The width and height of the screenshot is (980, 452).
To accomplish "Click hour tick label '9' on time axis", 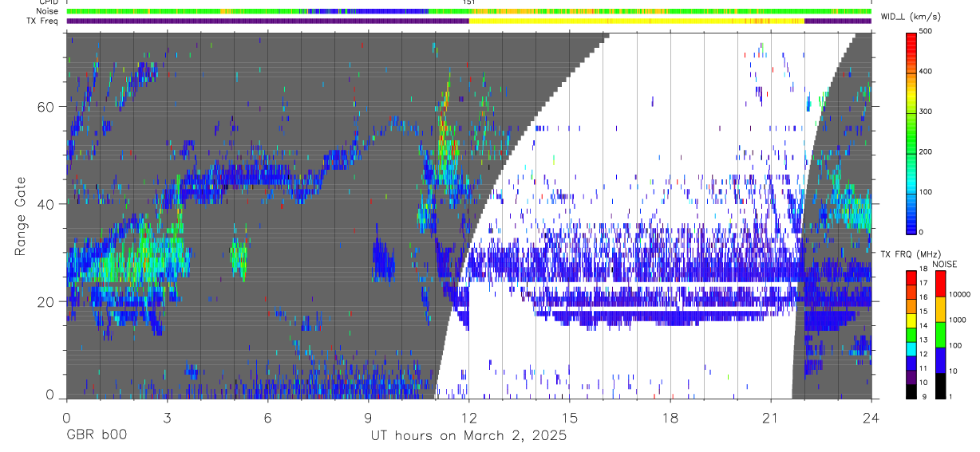I will pyautogui.click(x=368, y=417).
